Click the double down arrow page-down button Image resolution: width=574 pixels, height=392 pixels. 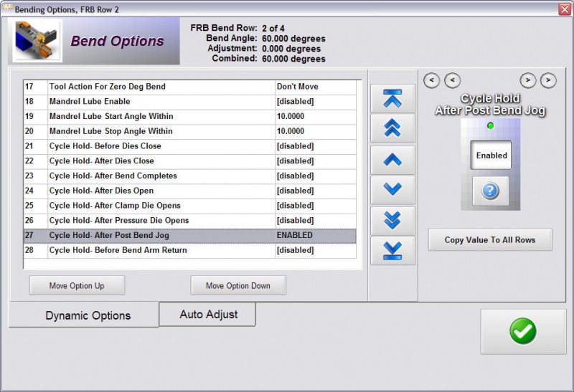(x=392, y=220)
